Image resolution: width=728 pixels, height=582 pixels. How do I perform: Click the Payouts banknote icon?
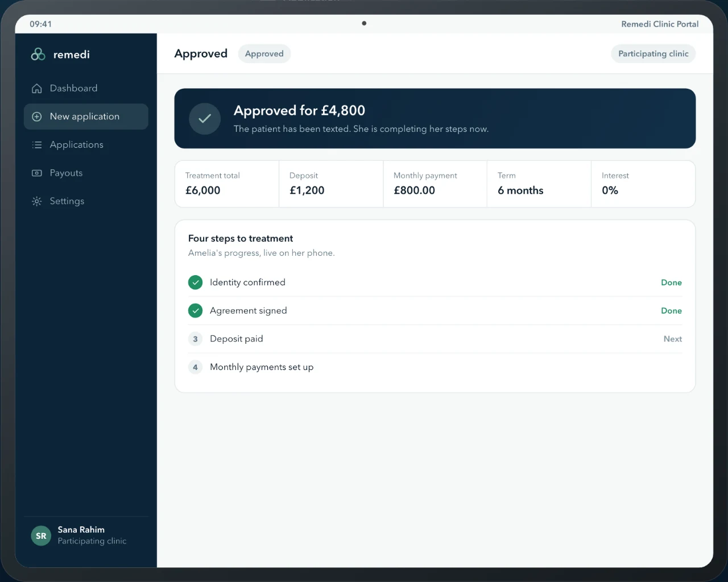(x=37, y=173)
